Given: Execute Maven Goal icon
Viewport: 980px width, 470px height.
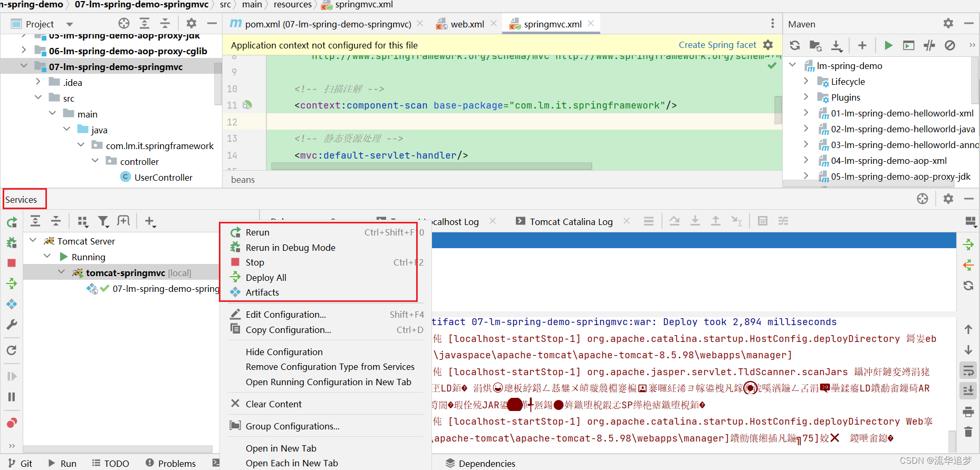Looking at the screenshot, I should coord(909,45).
